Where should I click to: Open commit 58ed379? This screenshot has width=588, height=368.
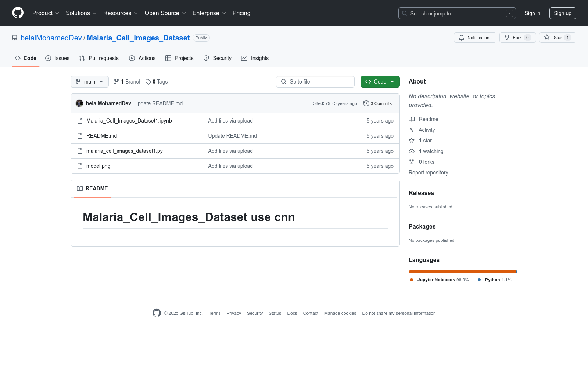[322, 103]
